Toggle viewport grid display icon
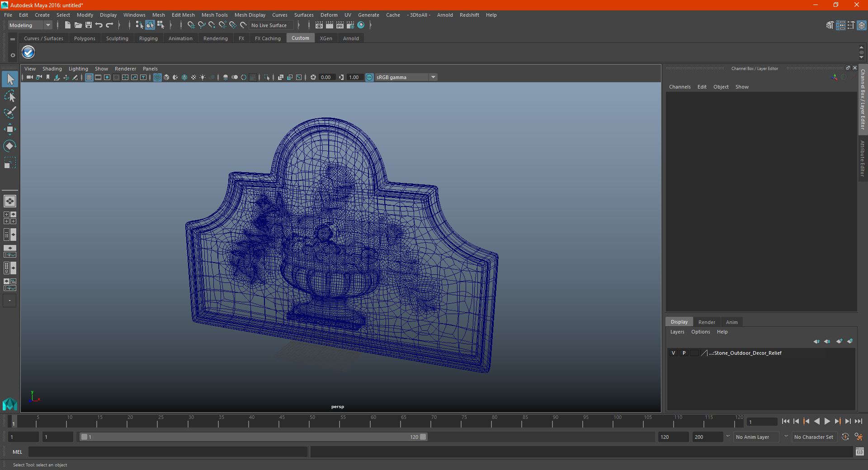This screenshot has height=470, width=868. 89,77
